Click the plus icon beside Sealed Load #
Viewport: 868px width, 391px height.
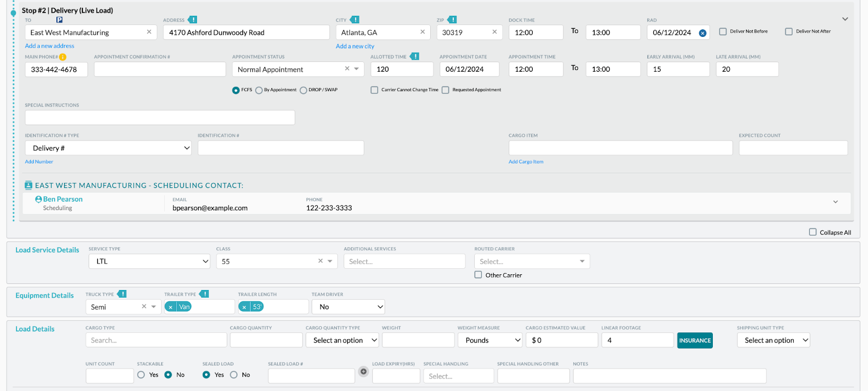363,372
